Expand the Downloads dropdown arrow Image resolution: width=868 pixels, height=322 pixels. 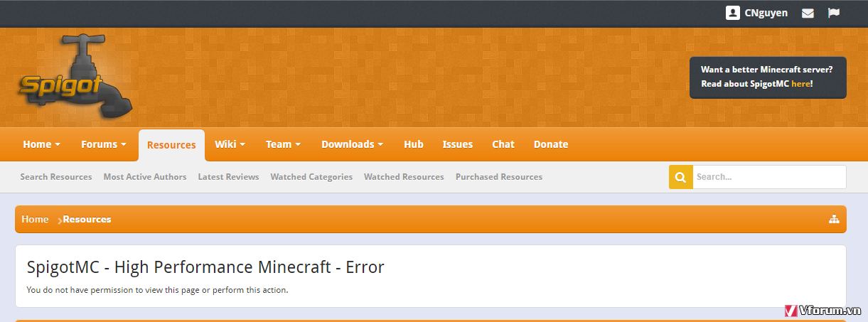[380, 144]
